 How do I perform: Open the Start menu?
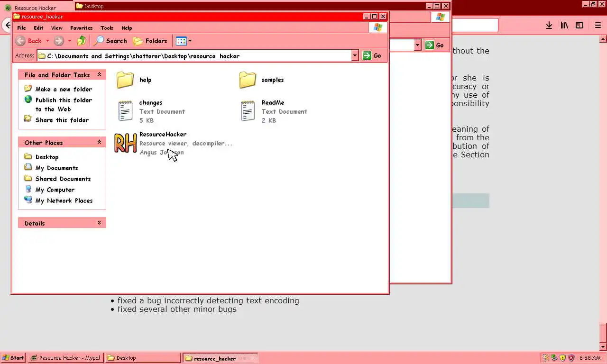(x=13, y=358)
